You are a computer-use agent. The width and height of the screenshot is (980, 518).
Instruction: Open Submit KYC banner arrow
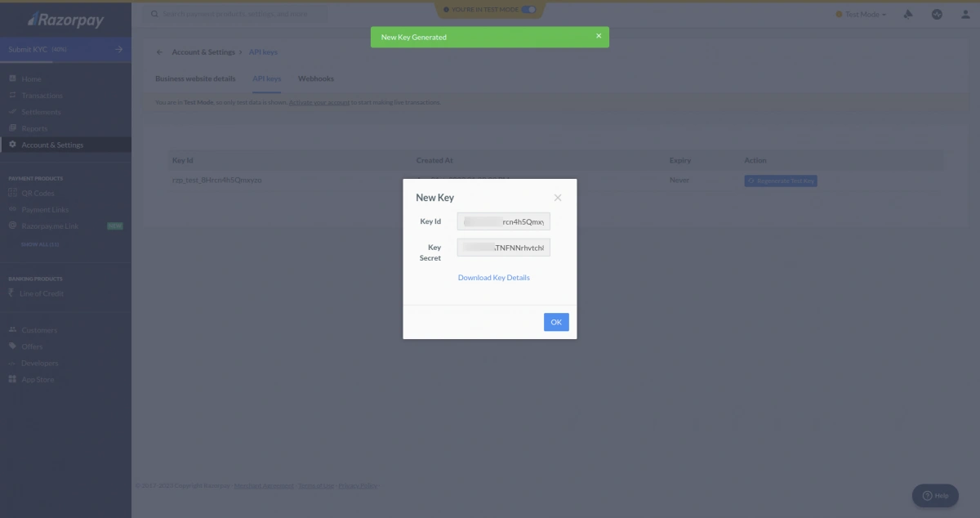coord(118,50)
